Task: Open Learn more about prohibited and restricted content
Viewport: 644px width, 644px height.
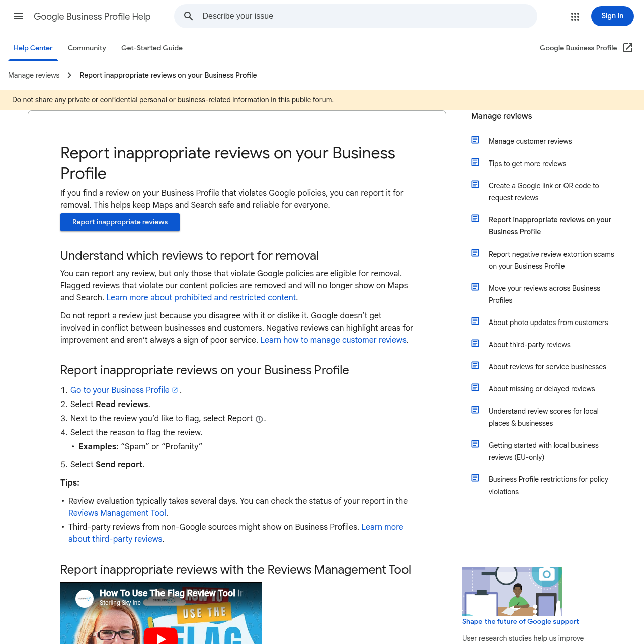Action: 201,297
